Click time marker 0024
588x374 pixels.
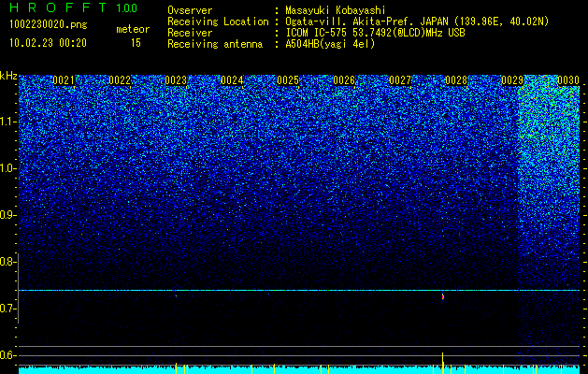pos(232,80)
